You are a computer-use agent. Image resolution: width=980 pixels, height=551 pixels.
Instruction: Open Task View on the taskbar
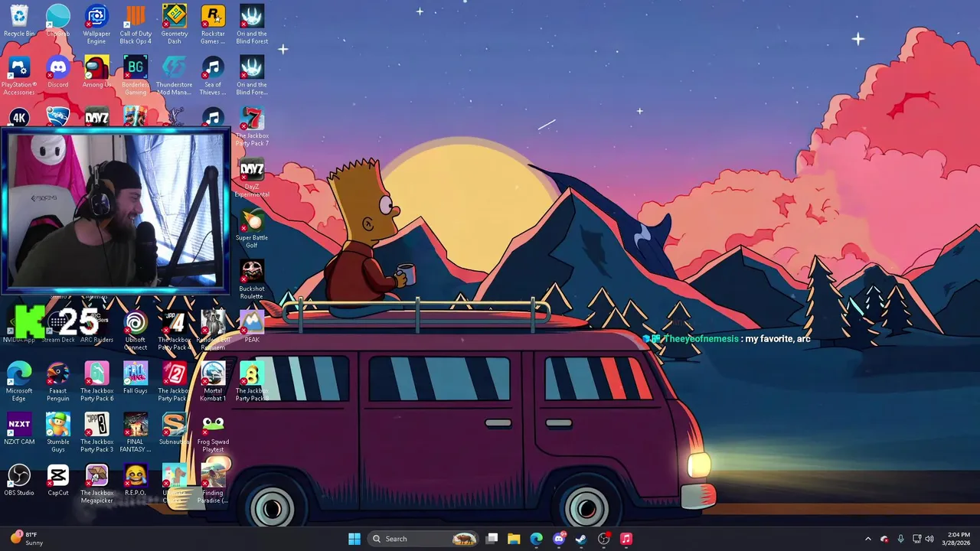[492, 539]
